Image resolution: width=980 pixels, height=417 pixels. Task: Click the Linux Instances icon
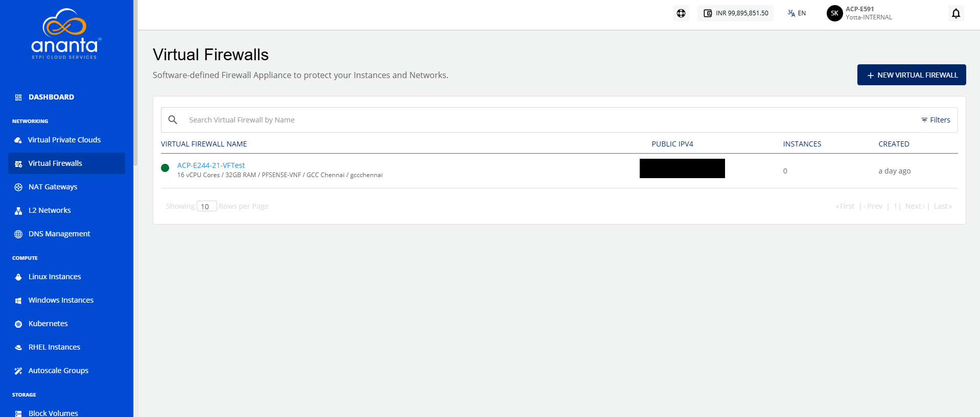18,277
